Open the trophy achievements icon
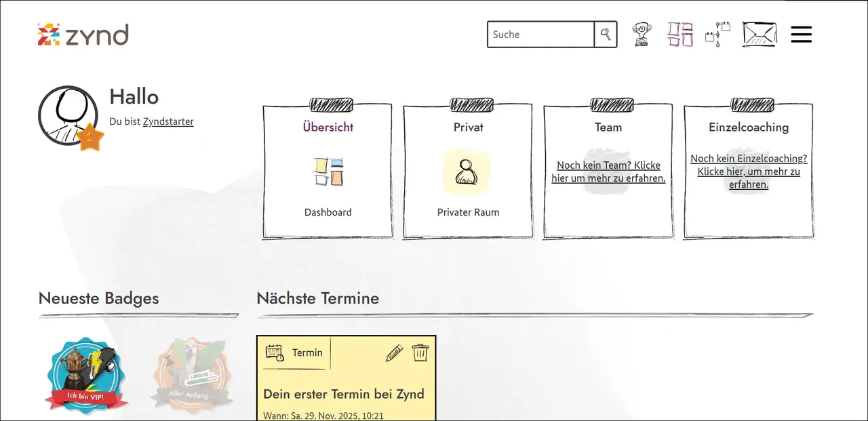The width and height of the screenshot is (868, 421). point(641,34)
